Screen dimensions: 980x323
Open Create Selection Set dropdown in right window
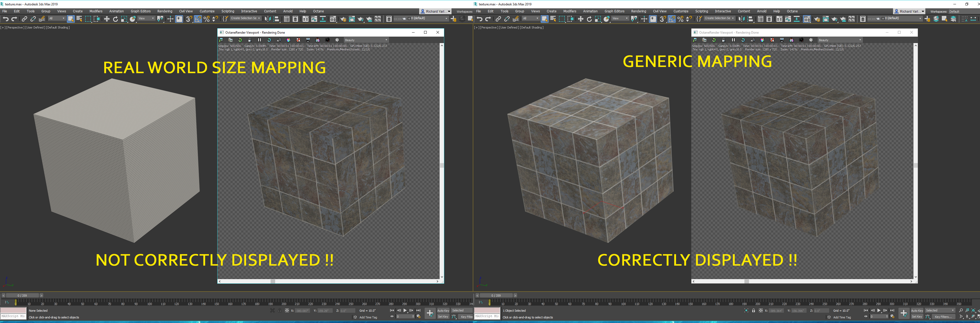point(719,18)
